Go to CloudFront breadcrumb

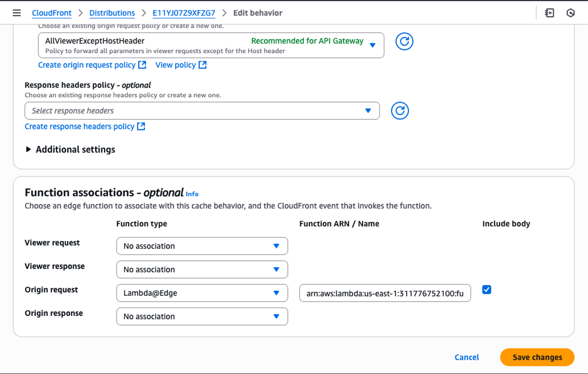coord(52,13)
